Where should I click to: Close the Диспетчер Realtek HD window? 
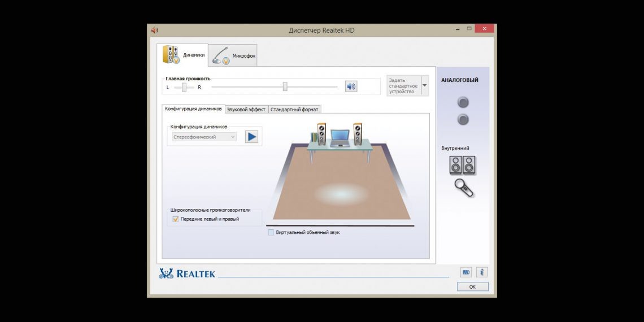coord(485,29)
